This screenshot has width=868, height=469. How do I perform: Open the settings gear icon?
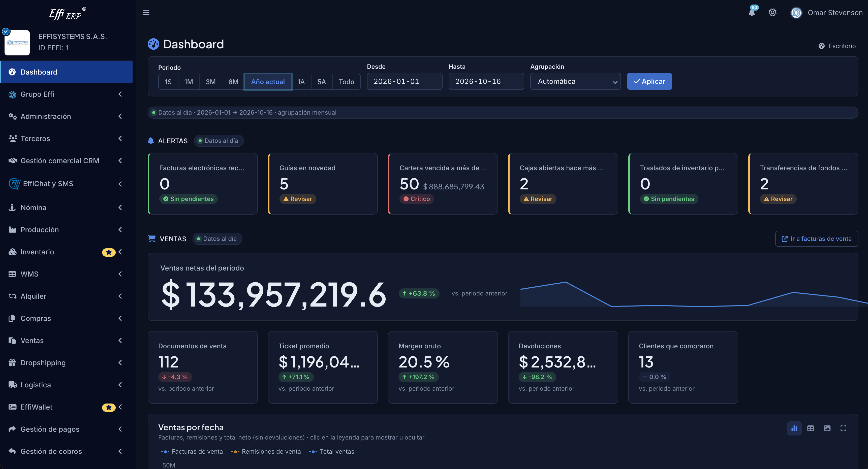click(772, 12)
